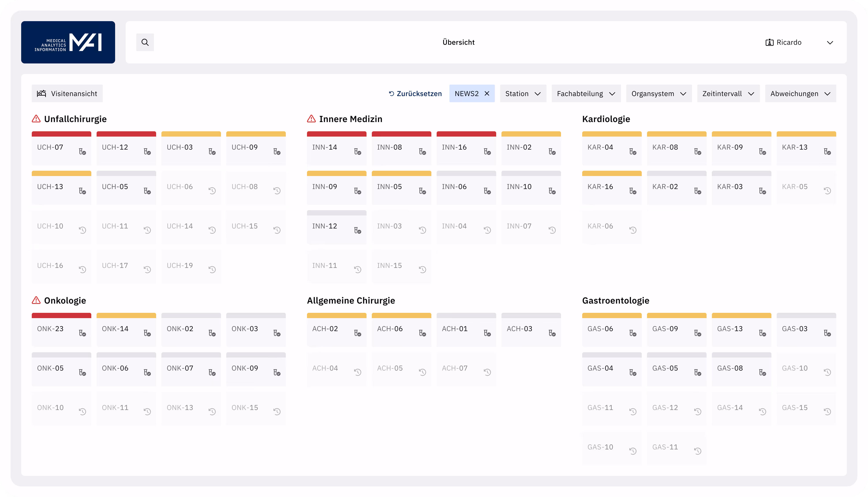Open the Ricardo user menu
Viewport: 868px width, 497px height.
click(799, 42)
